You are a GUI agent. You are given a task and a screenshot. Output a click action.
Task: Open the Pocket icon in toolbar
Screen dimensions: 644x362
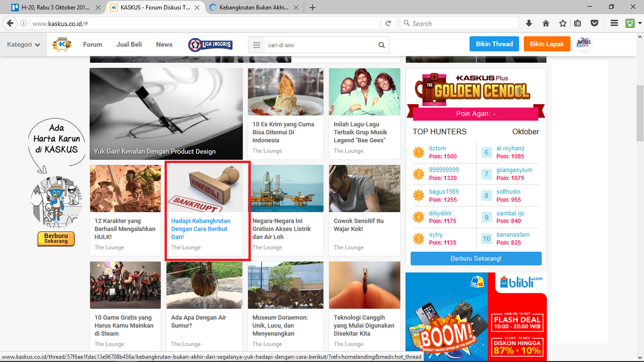point(594,23)
